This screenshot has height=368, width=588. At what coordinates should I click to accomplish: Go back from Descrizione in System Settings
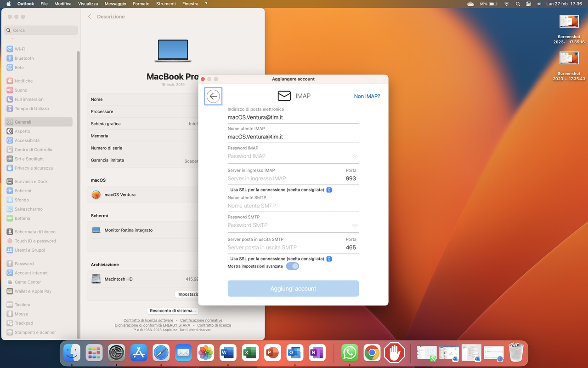tap(90, 17)
